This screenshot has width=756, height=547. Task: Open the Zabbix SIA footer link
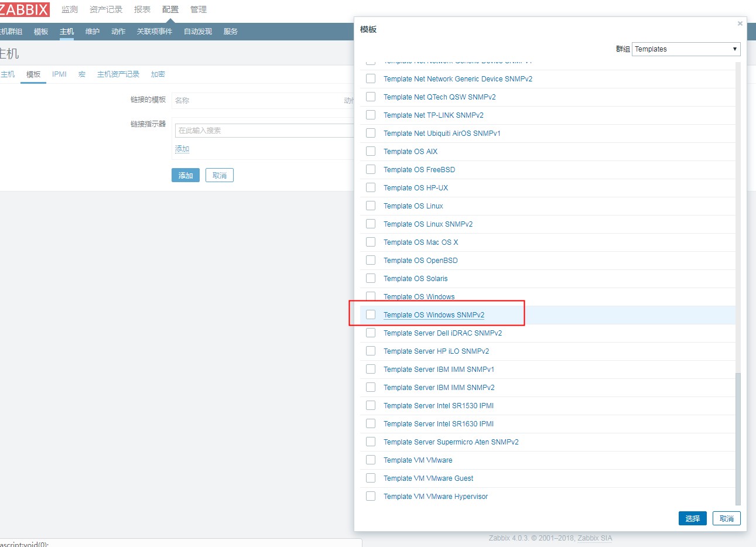(x=594, y=538)
